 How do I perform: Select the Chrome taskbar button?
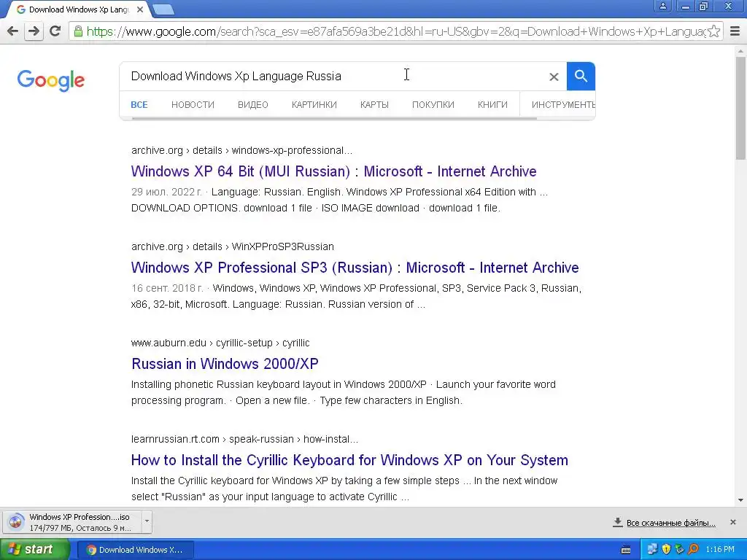coord(135,550)
